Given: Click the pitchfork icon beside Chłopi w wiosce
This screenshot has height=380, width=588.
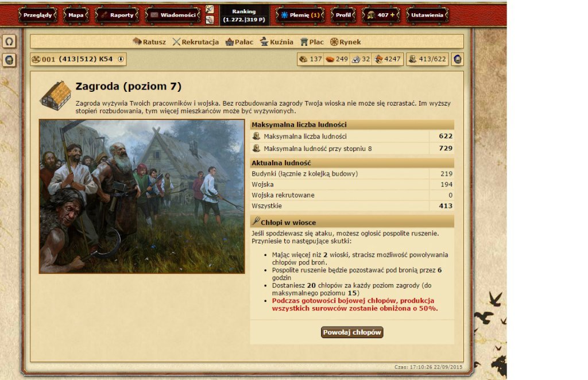Looking at the screenshot, I should click(256, 221).
